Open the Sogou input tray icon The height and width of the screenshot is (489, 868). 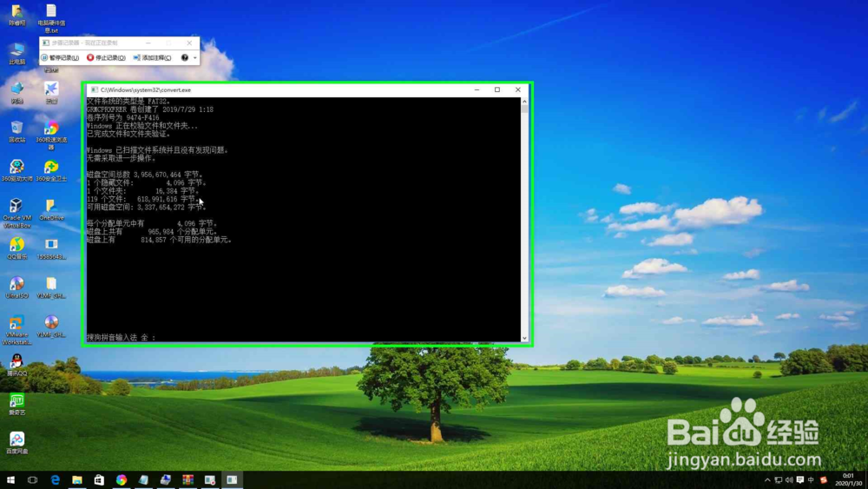click(x=823, y=480)
